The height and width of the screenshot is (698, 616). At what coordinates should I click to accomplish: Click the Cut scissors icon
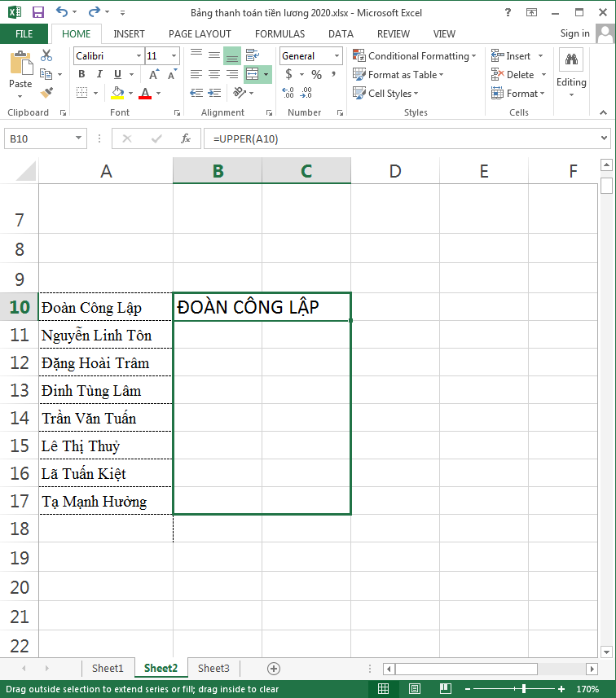click(x=46, y=55)
